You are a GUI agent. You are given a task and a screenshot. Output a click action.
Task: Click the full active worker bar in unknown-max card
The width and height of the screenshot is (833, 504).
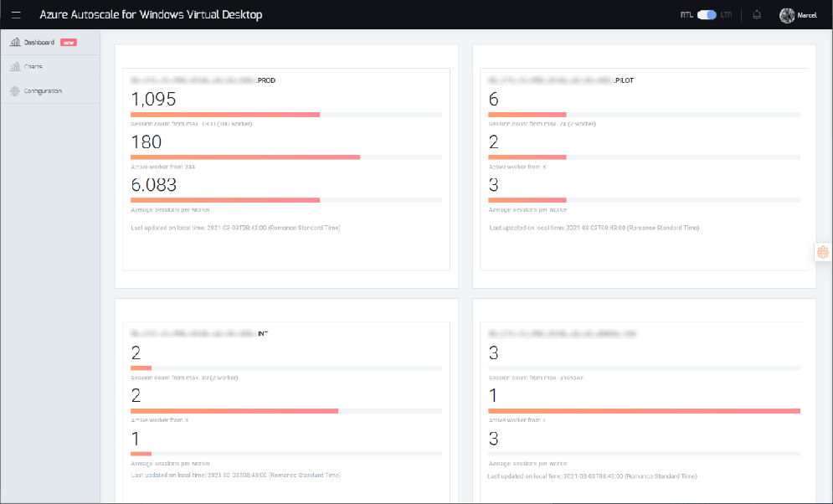click(644, 411)
